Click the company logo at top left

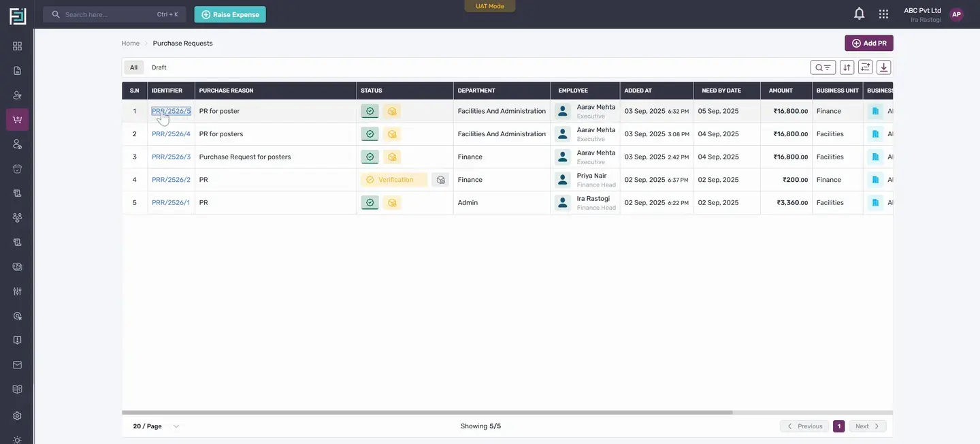click(18, 15)
